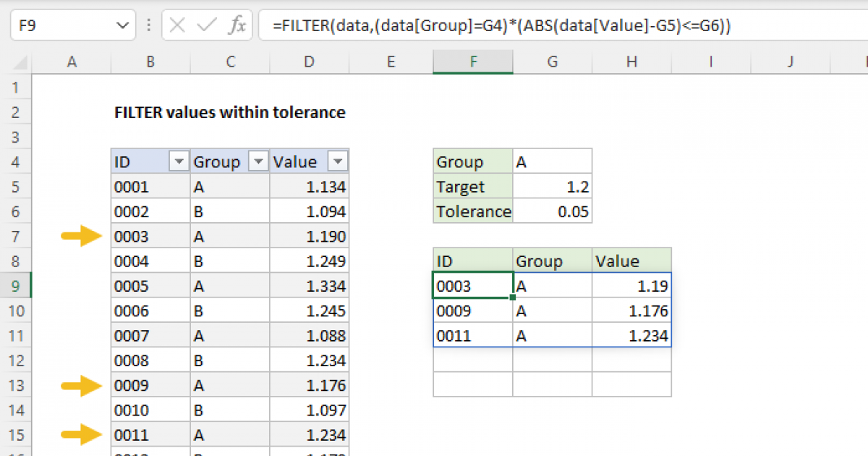Click the three-dot separator near the Name Box
Screen dimensions: 868x456
point(148,25)
